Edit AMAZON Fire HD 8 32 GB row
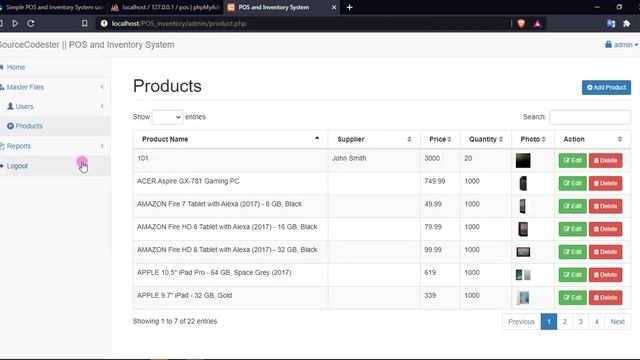The width and height of the screenshot is (640, 360). pos(573,252)
